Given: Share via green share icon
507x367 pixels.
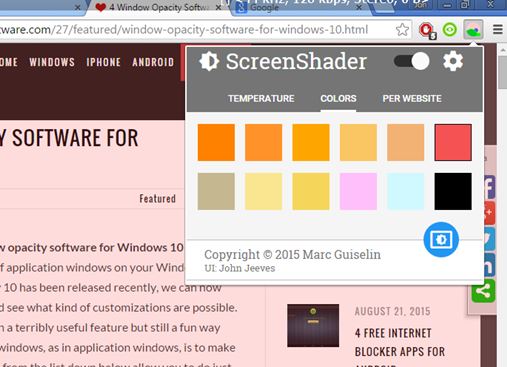Looking at the screenshot, I should click(x=483, y=291).
